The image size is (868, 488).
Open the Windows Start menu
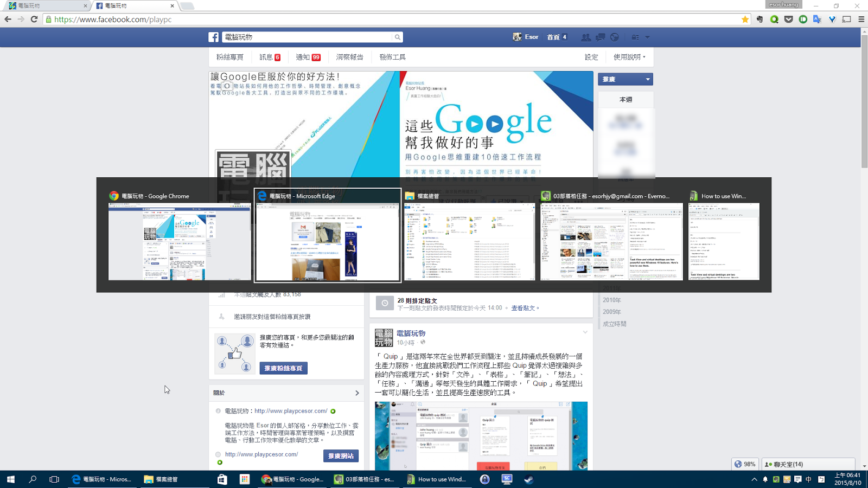tap(11, 479)
